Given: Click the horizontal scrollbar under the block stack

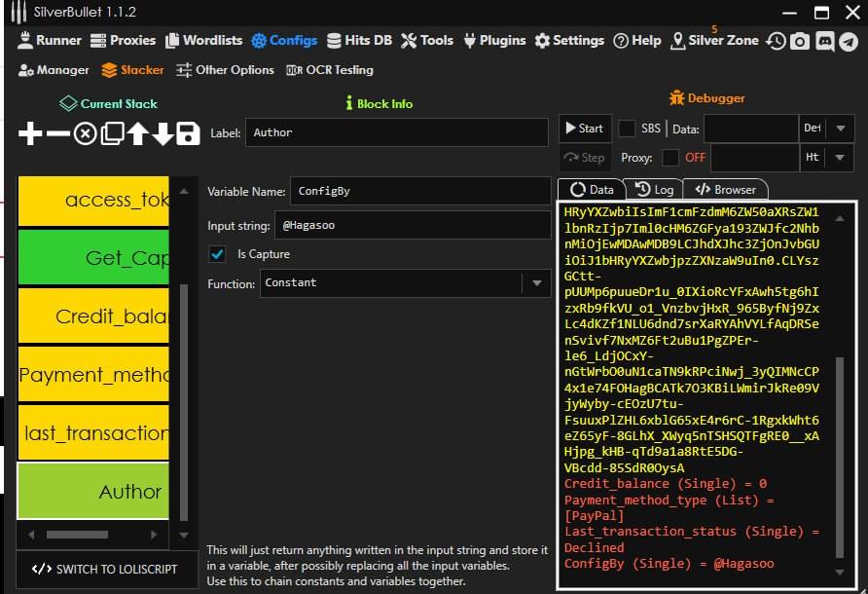Looking at the screenshot, I should [x=78, y=535].
